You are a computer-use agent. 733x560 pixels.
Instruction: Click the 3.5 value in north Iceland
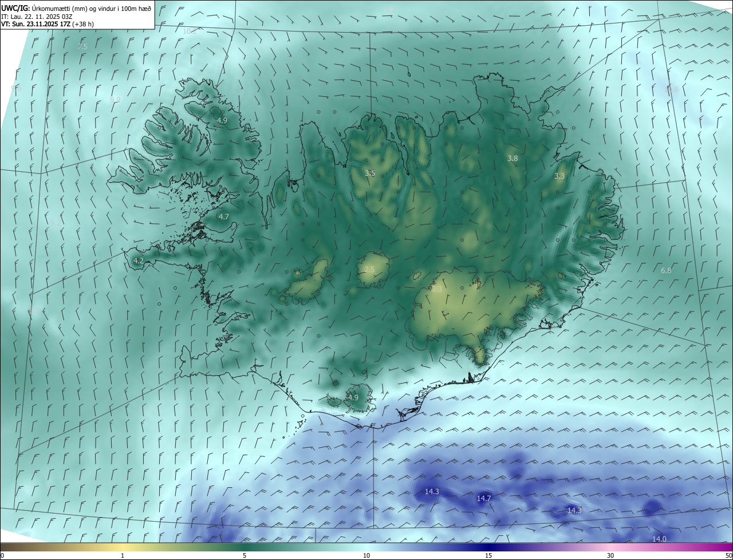[370, 173]
